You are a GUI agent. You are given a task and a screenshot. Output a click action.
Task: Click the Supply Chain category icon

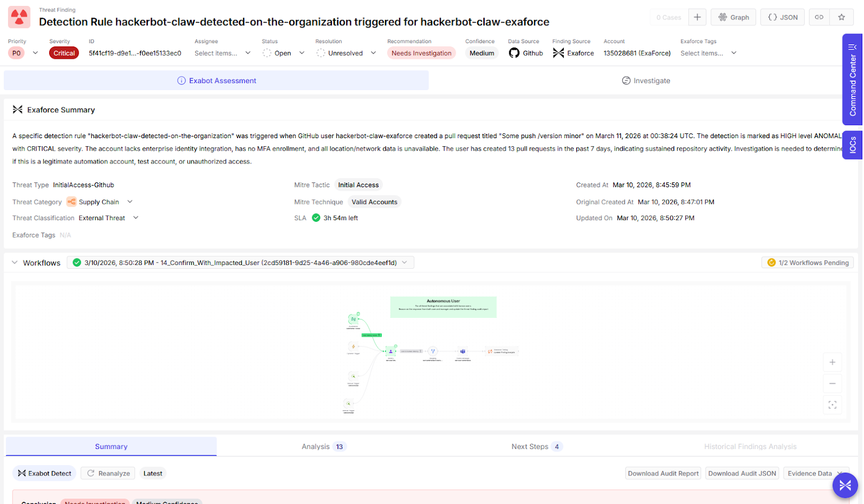[71, 202]
